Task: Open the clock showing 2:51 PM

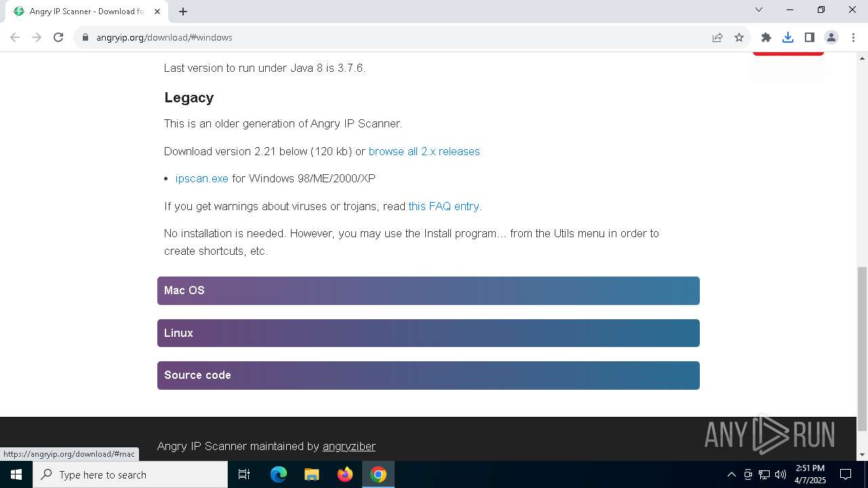Action: pos(810,474)
